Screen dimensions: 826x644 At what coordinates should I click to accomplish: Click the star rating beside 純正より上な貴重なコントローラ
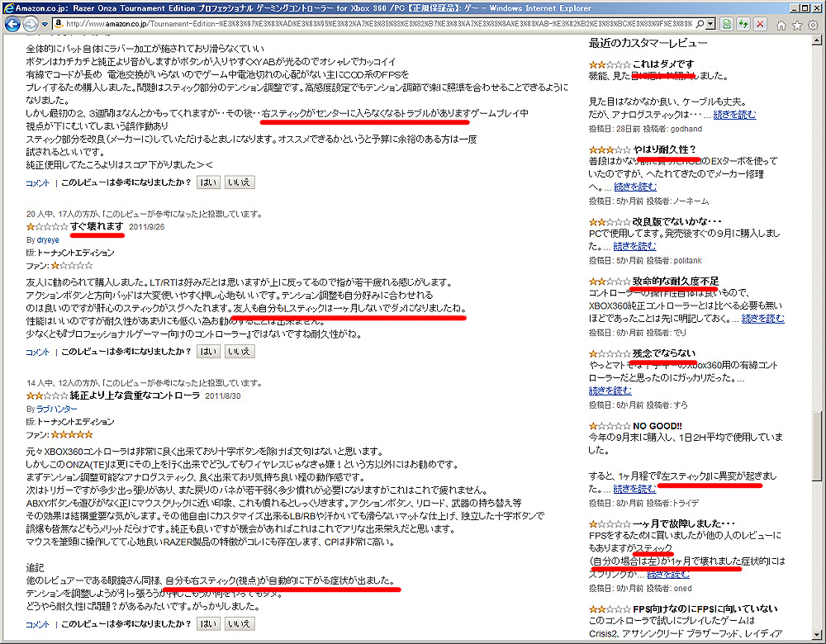tap(47, 395)
